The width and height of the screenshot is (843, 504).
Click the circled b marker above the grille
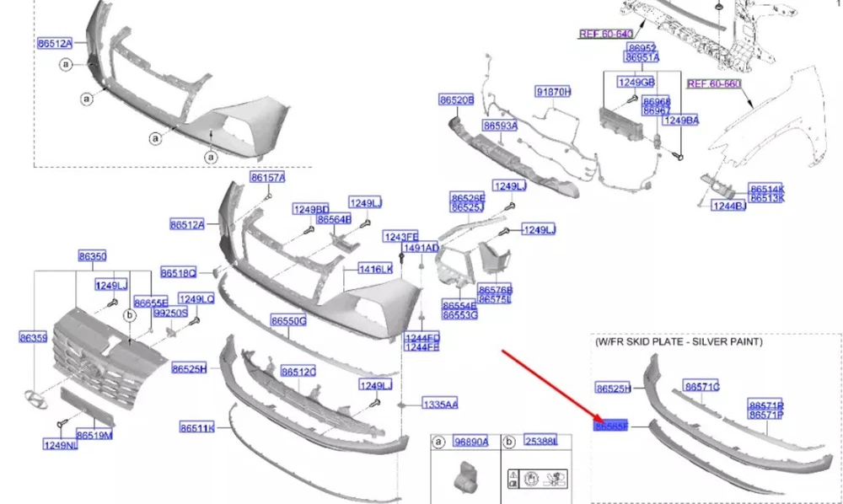(131, 315)
